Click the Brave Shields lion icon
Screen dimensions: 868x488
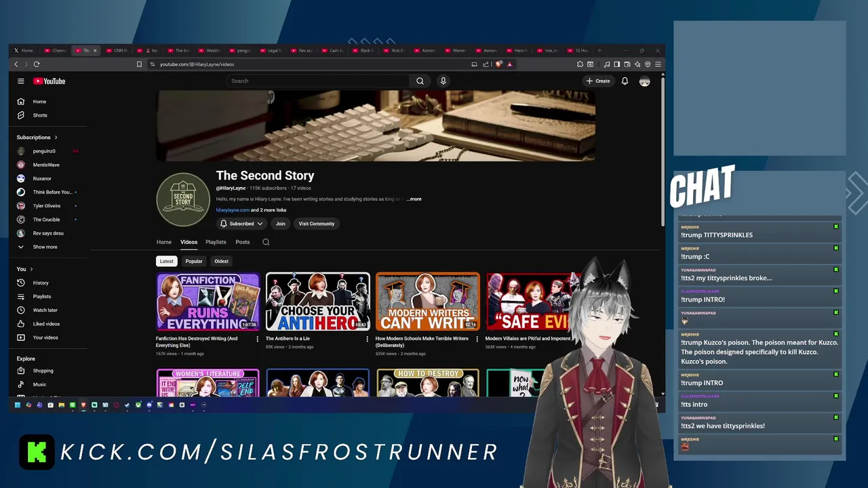pyautogui.click(x=498, y=64)
